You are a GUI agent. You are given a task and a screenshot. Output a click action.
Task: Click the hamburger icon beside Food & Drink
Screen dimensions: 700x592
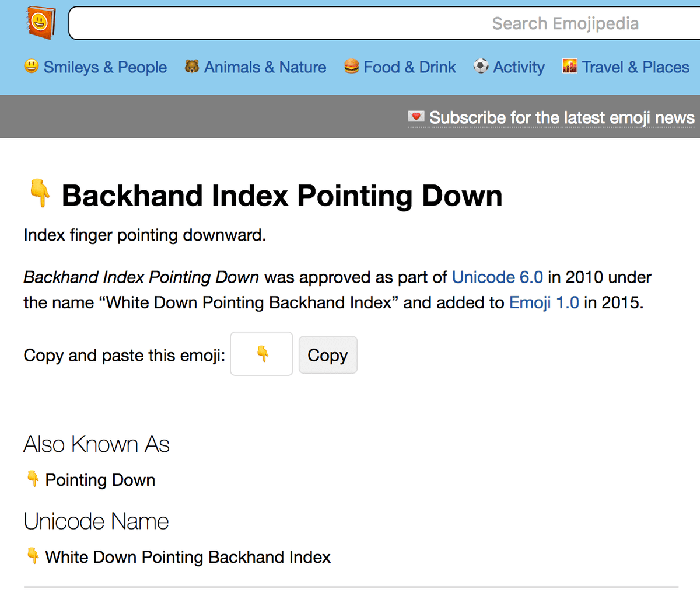352,67
